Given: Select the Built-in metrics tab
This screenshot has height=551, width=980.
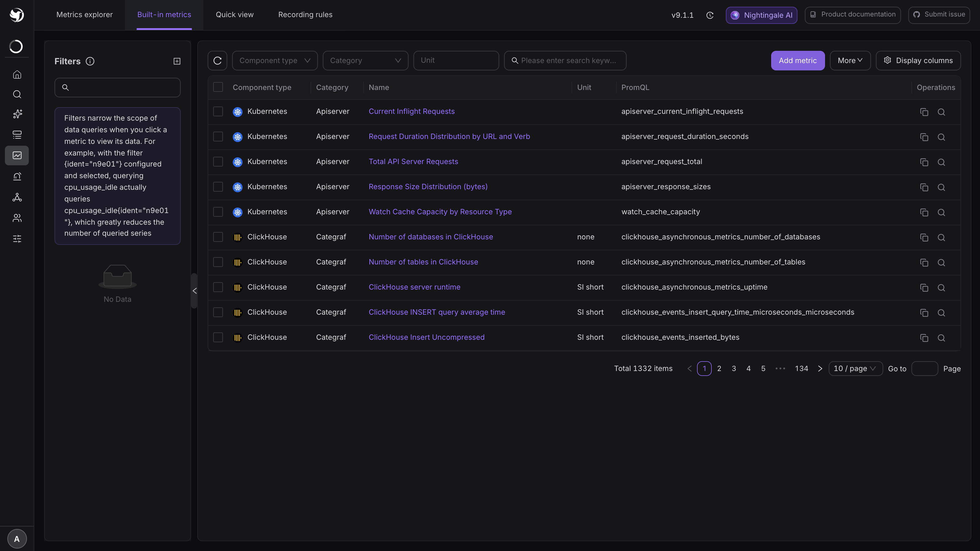Looking at the screenshot, I should [x=164, y=15].
